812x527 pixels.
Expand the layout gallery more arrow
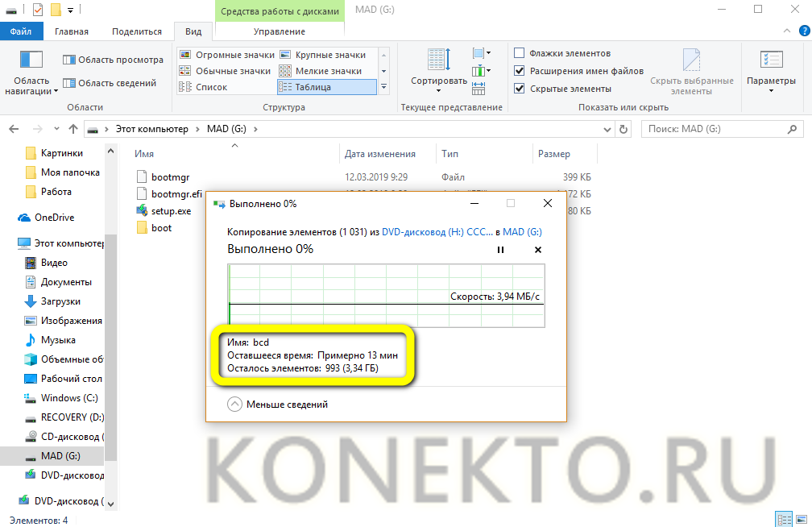pos(384,87)
